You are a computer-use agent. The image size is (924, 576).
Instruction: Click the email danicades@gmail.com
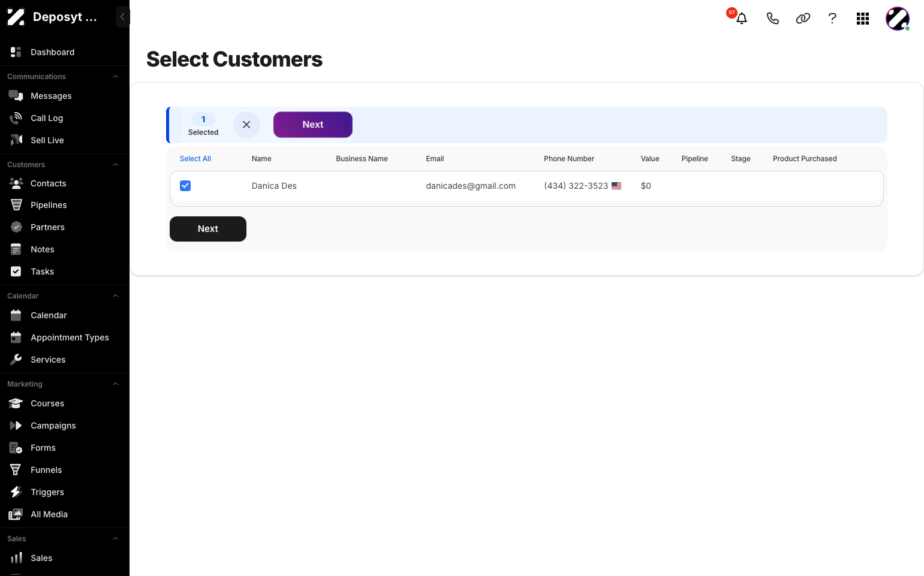(471, 186)
